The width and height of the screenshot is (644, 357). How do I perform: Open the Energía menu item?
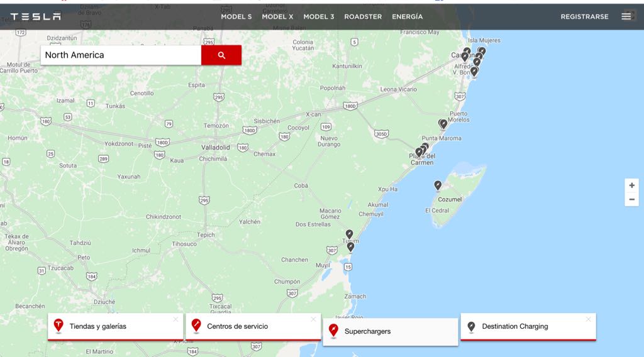tap(407, 17)
